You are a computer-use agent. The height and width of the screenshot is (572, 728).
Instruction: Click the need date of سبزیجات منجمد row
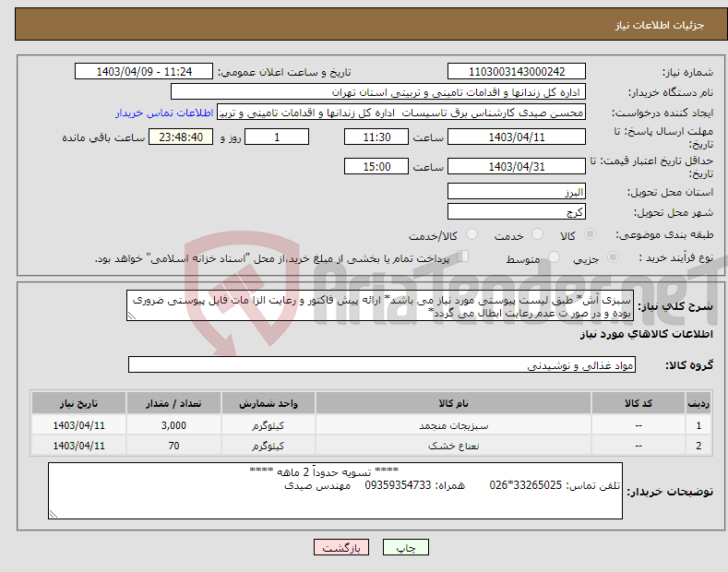[x=79, y=425]
